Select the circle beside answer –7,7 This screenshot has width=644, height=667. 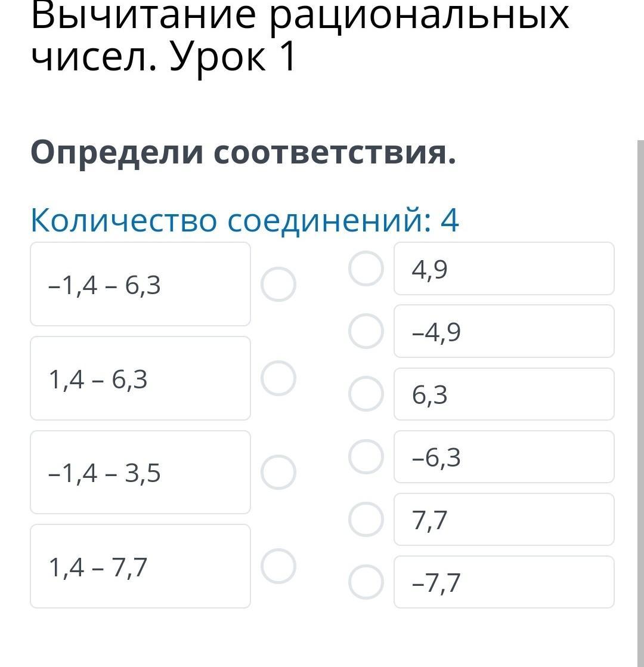[x=366, y=582]
